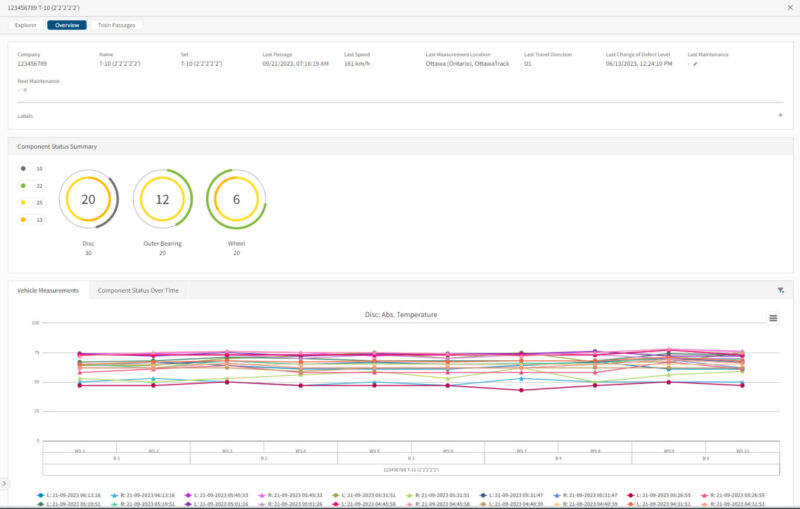Close the T-10 vehicle detail panel
This screenshot has height=509, width=800.
pyautogui.click(x=790, y=8)
